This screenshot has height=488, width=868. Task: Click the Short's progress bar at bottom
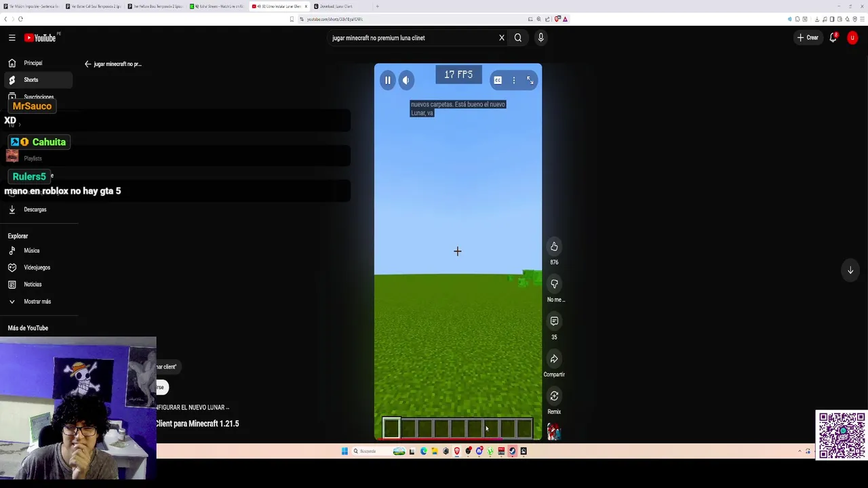[x=458, y=441]
